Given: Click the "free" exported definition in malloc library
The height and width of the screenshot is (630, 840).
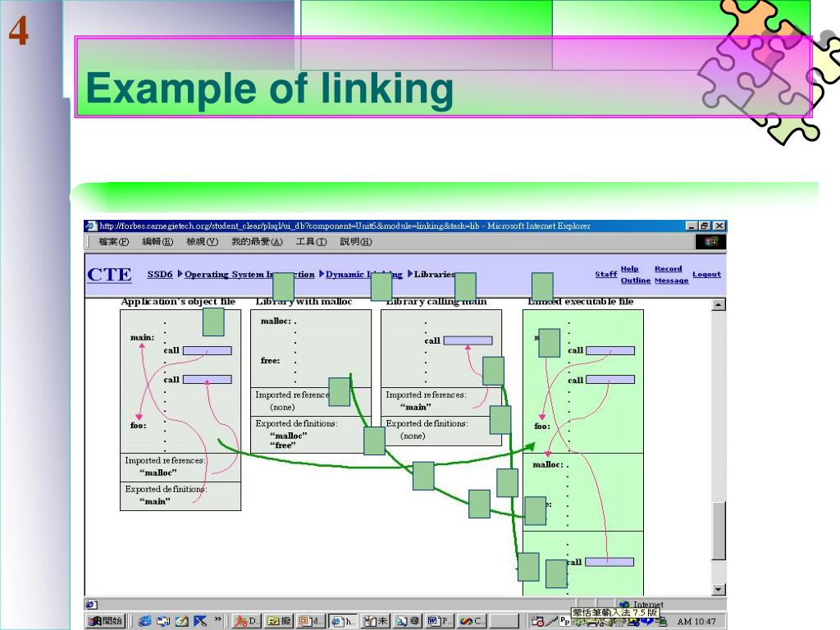Looking at the screenshot, I should 283,445.
